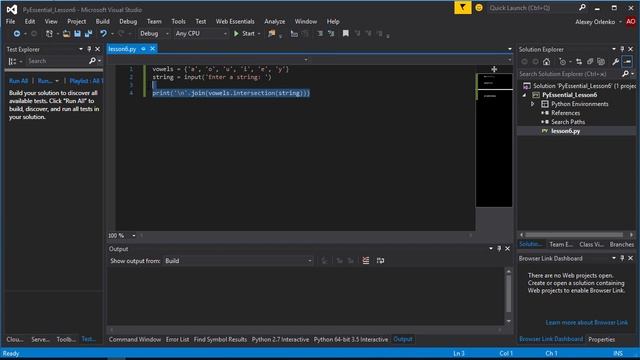Select lesson6.py in Solution Explorer tree

point(565,131)
